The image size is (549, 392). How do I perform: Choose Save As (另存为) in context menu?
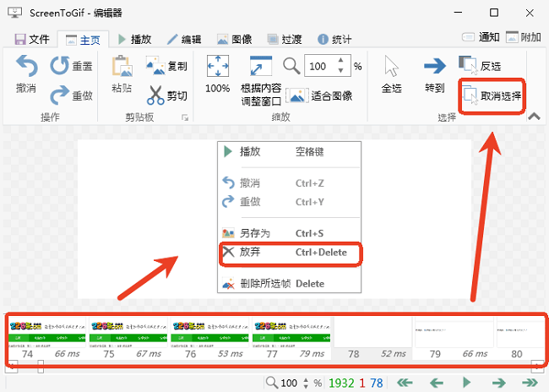[289, 233]
